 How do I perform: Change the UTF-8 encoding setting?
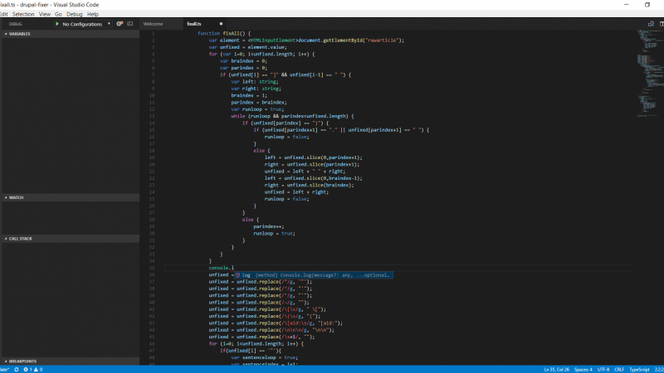(x=603, y=370)
